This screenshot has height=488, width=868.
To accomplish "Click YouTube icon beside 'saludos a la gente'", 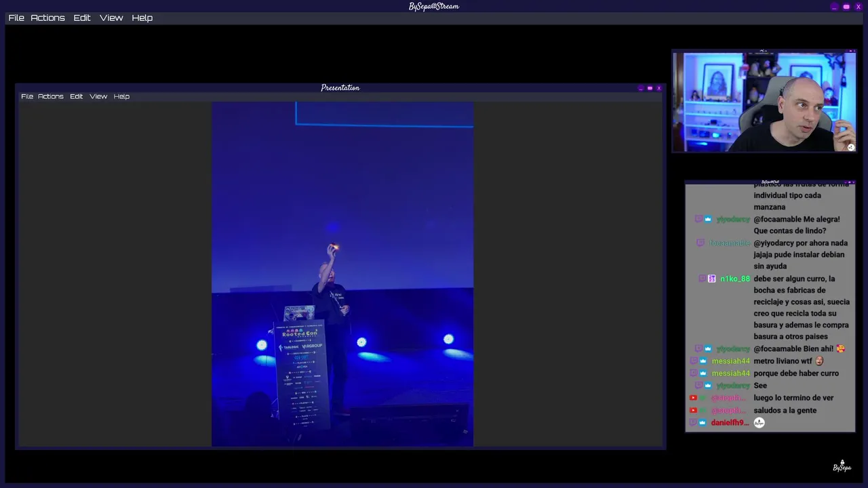I will click(x=693, y=410).
